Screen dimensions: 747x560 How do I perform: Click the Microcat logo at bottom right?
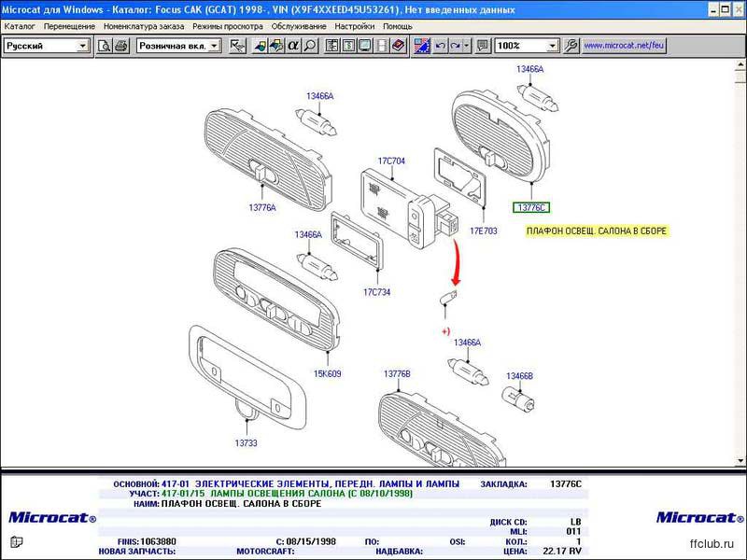699,517
